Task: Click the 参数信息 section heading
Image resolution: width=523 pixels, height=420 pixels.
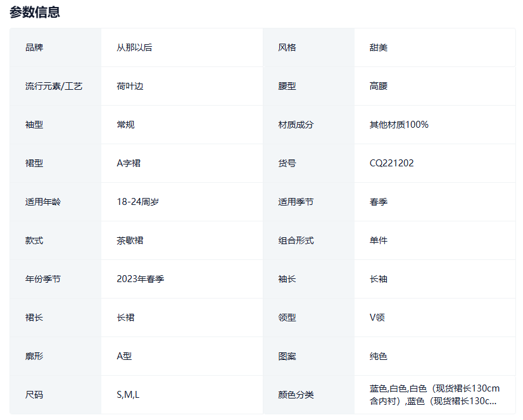Action: pos(35,12)
